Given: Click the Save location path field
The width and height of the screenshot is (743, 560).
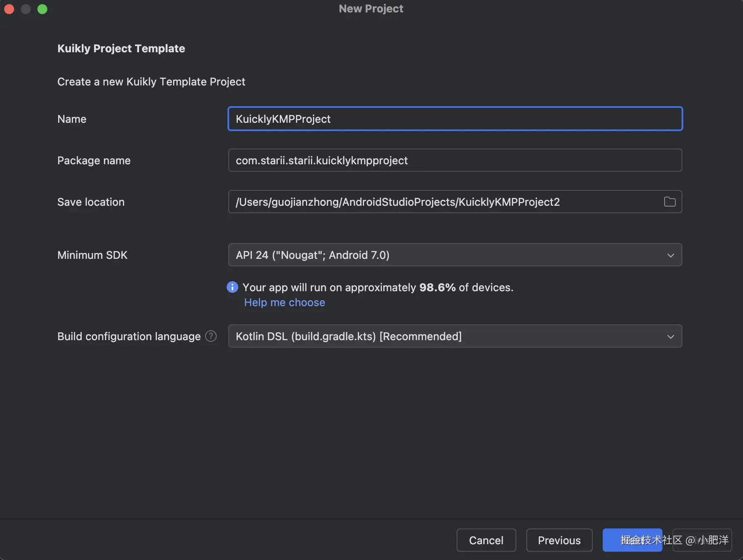Looking at the screenshot, I should pyautogui.click(x=444, y=202).
